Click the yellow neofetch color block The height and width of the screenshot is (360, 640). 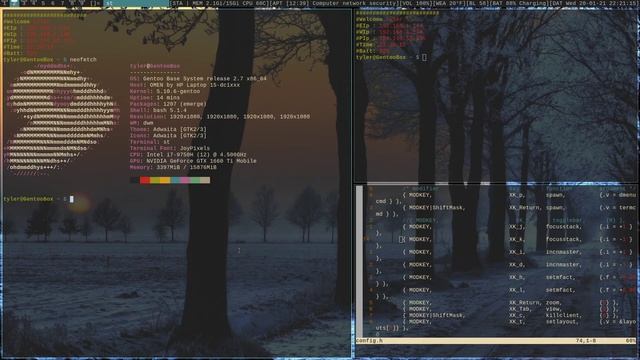[164, 180]
